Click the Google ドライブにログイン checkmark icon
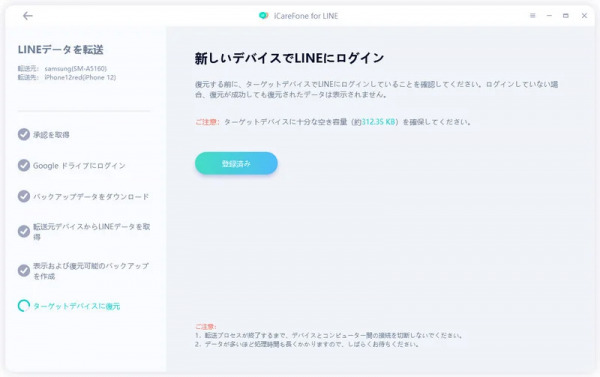600x377 pixels. [24, 165]
